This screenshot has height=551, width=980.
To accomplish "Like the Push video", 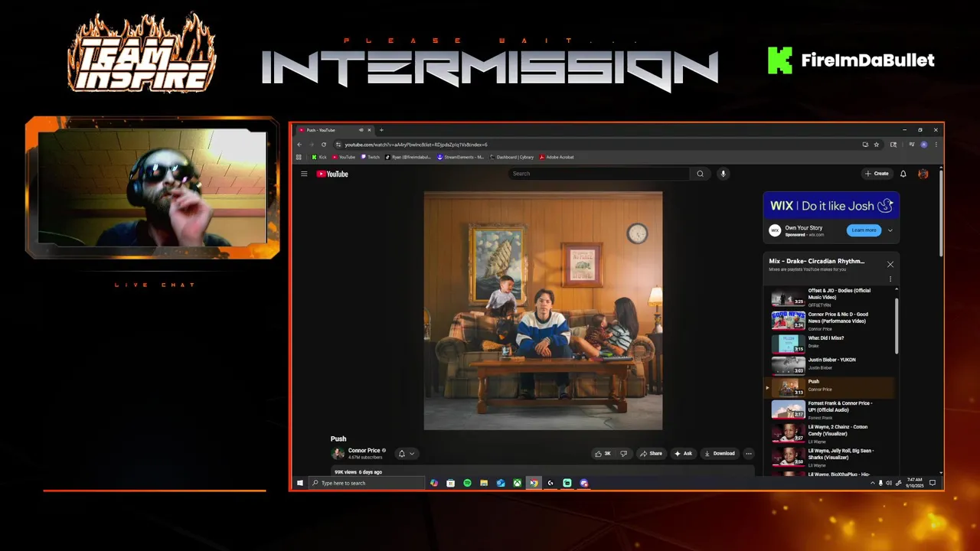I will 603,453.
